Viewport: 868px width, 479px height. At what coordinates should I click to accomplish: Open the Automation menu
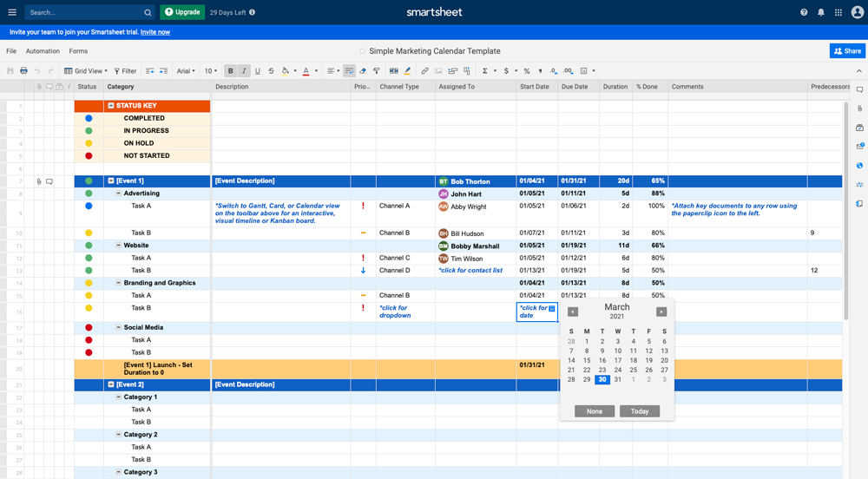click(43, 51)
